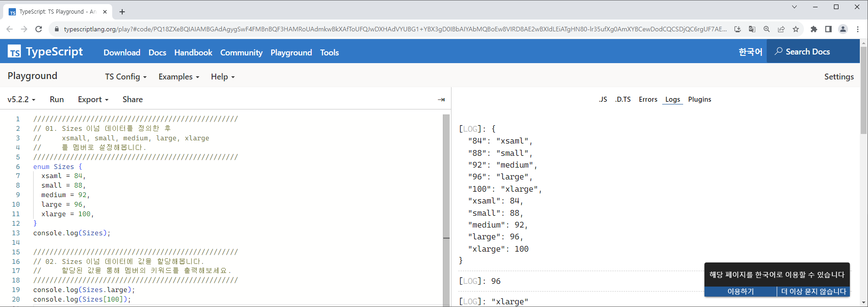This screenshot has width=868, height=307.
Task: Click the Share button
Action: (133, 99)
